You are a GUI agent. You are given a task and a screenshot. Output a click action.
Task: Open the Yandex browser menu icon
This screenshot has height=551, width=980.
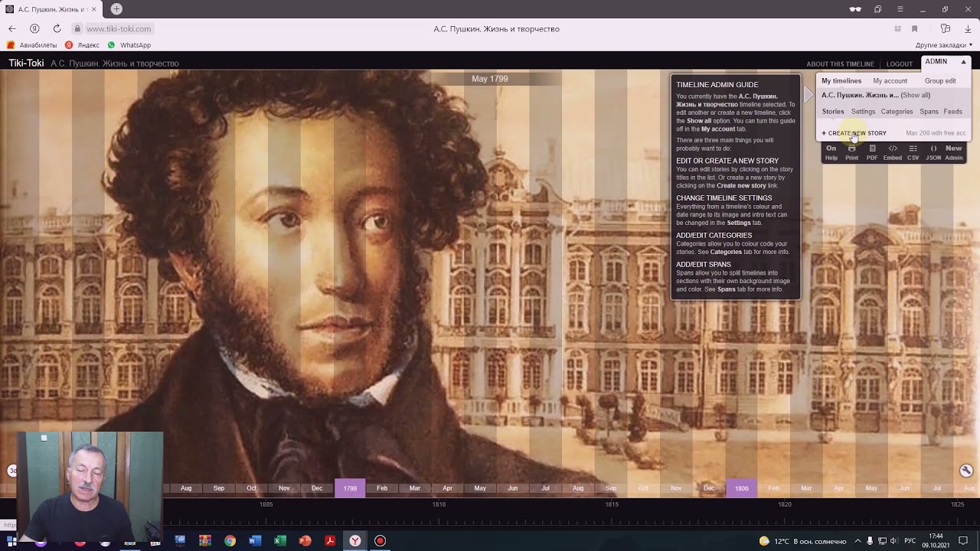pyautogui.click(x=900, y=9)
